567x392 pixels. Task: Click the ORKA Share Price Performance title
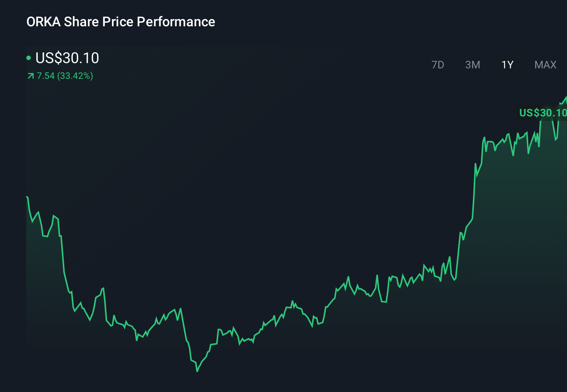coord(121,22)
